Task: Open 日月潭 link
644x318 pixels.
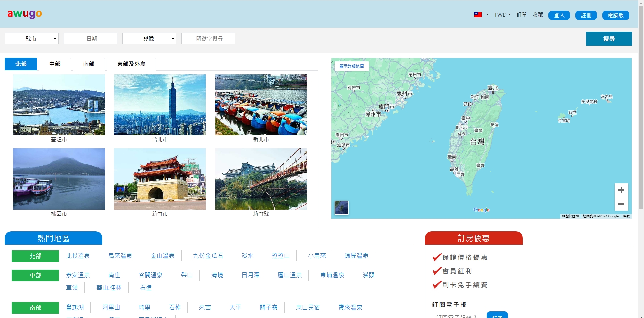Action: point(251,275)
